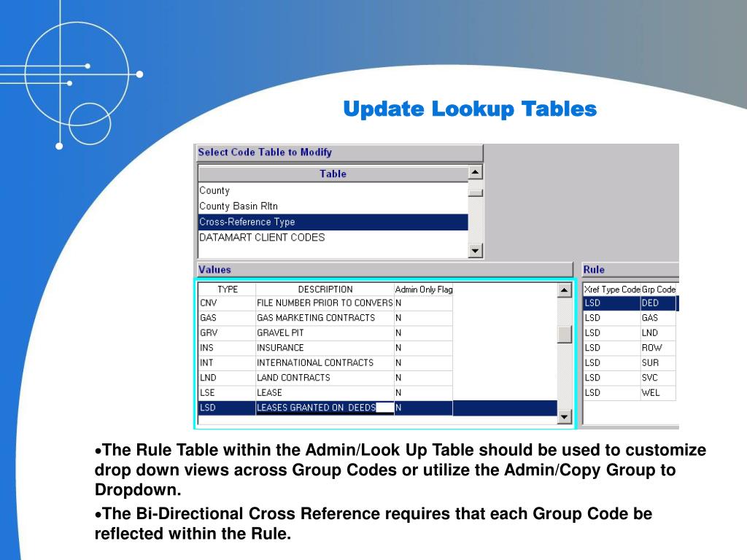
Task: Select the LSD type cell in Values
Action: (228, 408)
